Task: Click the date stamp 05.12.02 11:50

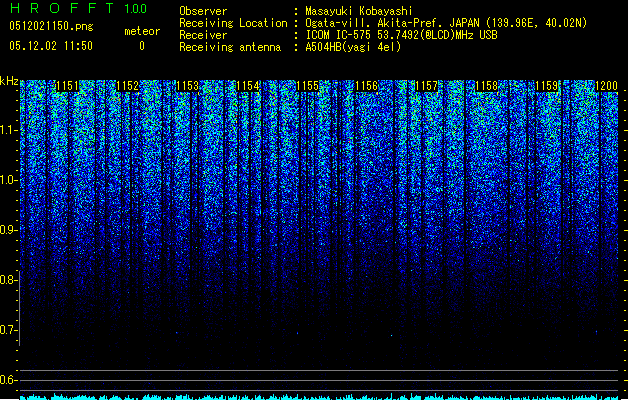Action: click(51, 46)
